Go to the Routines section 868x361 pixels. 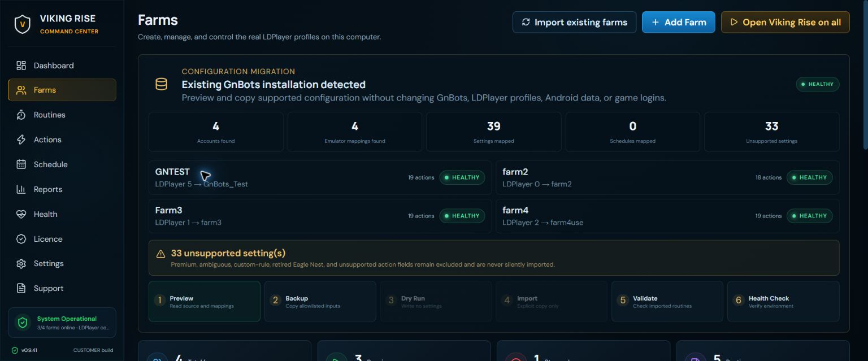tap(62, 115)
